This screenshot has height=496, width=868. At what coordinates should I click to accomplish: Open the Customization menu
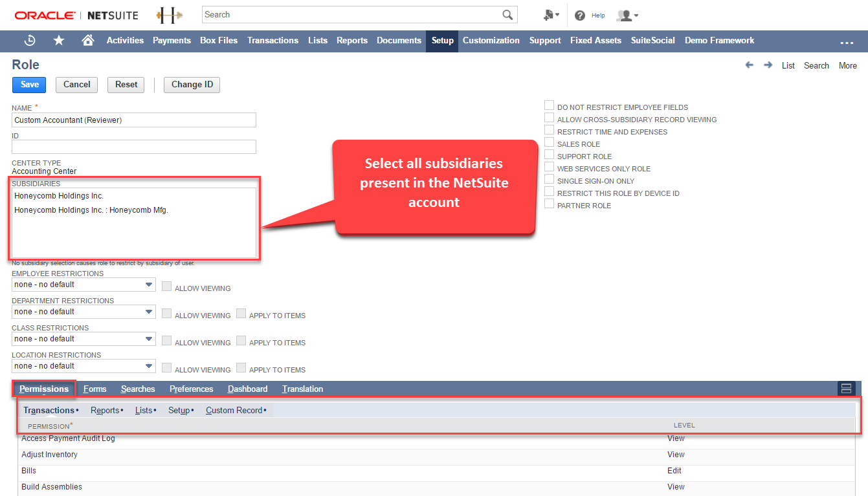pyautogui.click(x=491, y=40)
